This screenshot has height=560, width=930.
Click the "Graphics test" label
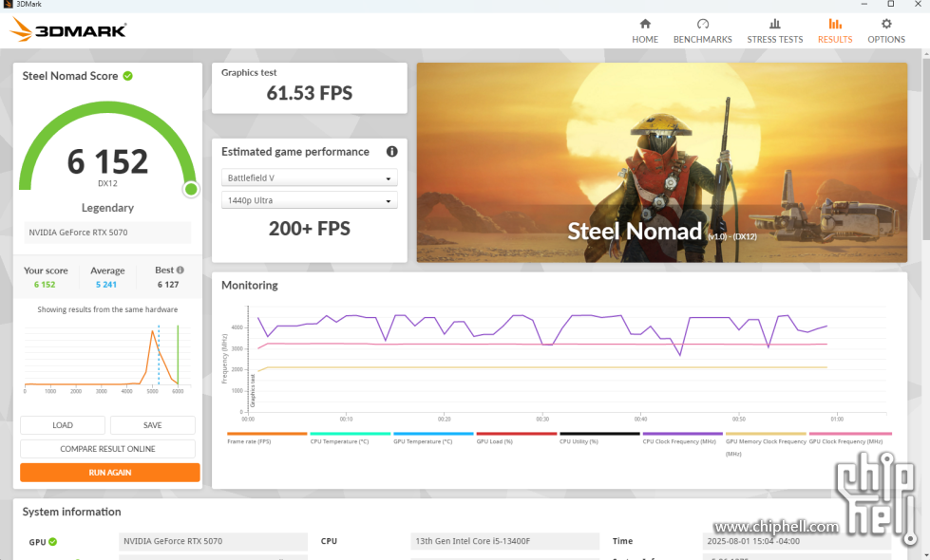click(249, 72)
